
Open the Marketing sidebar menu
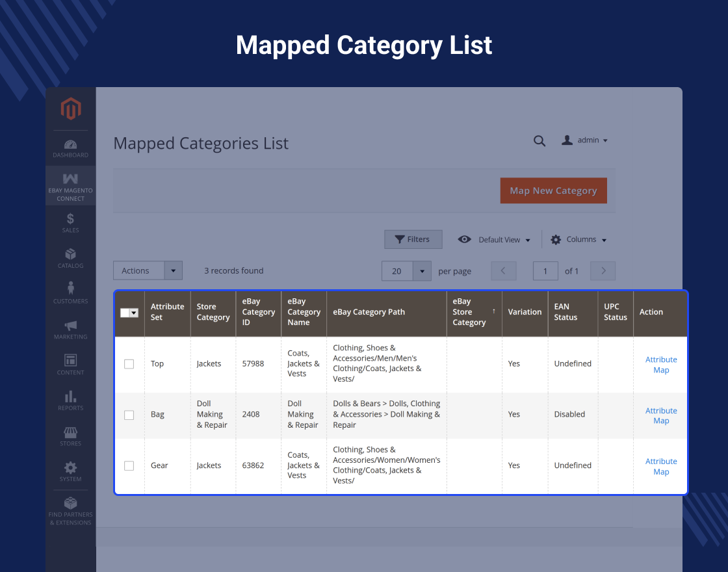[x=71, y=329]
